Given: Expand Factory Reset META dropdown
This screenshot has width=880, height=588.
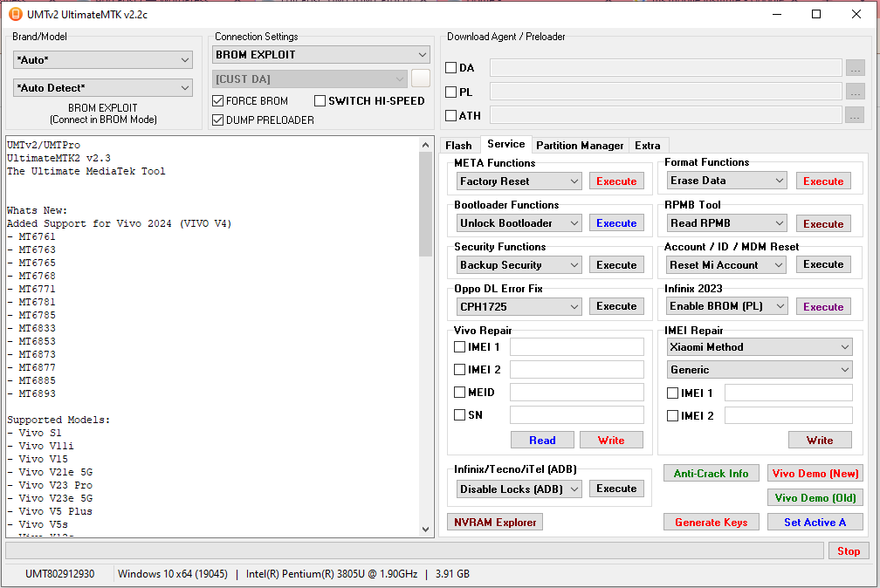Looking at the screenshot, I should click(519, 181).
